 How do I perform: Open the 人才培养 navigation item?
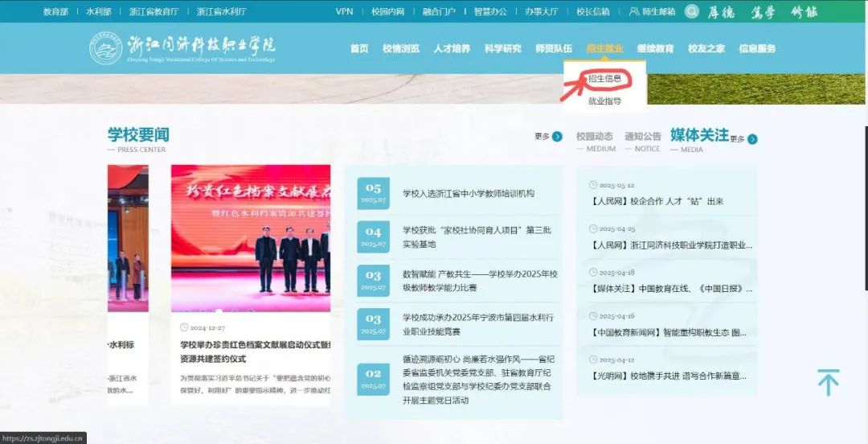click(x=452, y=48)
